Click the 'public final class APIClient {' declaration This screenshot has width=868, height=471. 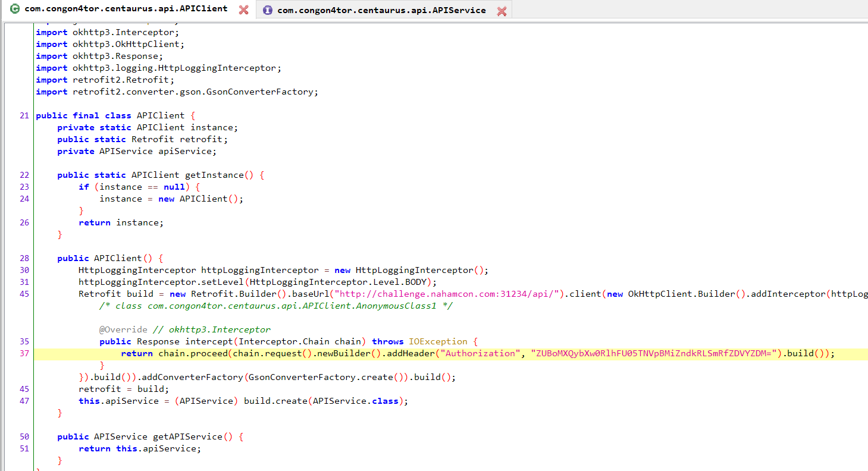point(115,115)
